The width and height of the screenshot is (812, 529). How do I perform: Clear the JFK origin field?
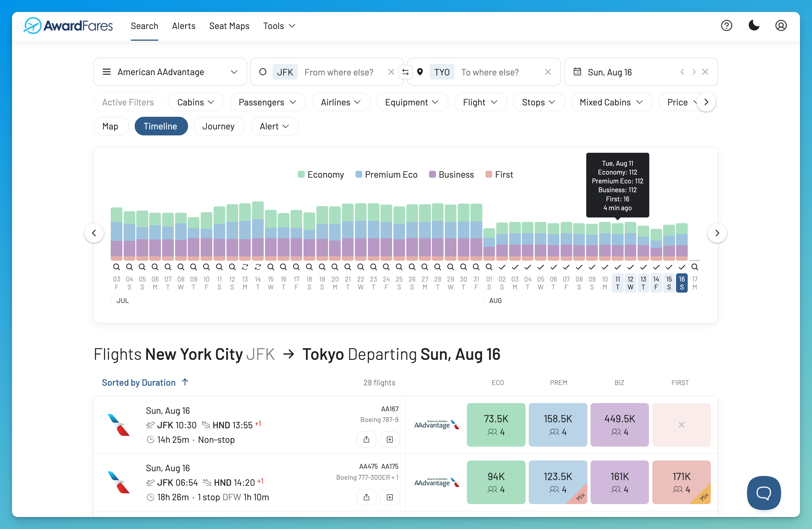[391, 72]
